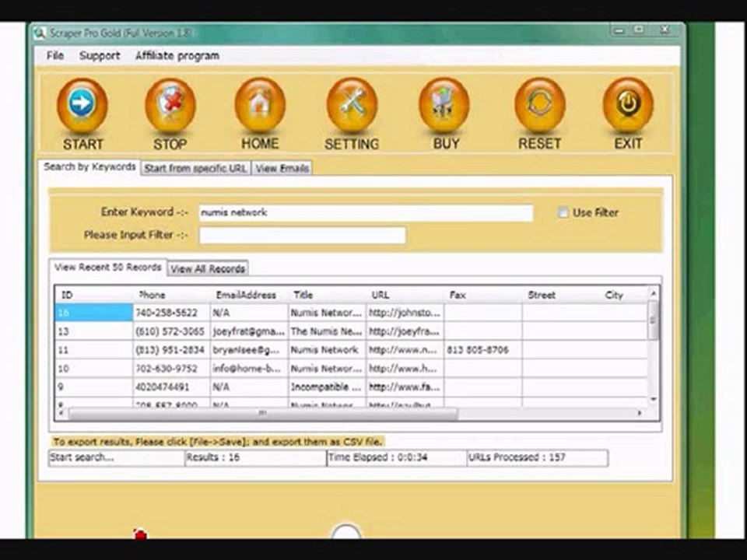Screen dimensions: 747x560
Task: Click phone cell 702-630-9752
Action: [x=172, y=369]
